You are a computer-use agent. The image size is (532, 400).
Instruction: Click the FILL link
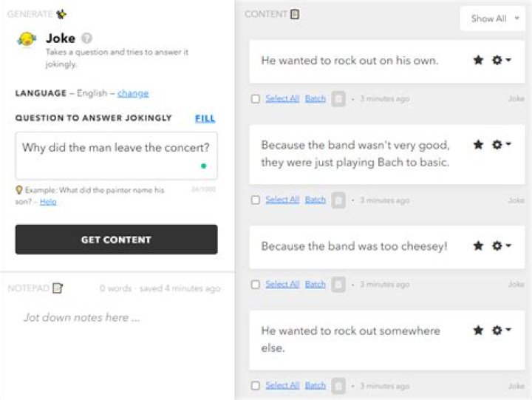coord(205,118)
